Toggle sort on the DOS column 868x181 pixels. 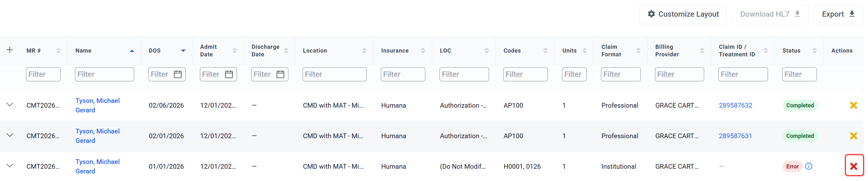[x=183, y=51]
